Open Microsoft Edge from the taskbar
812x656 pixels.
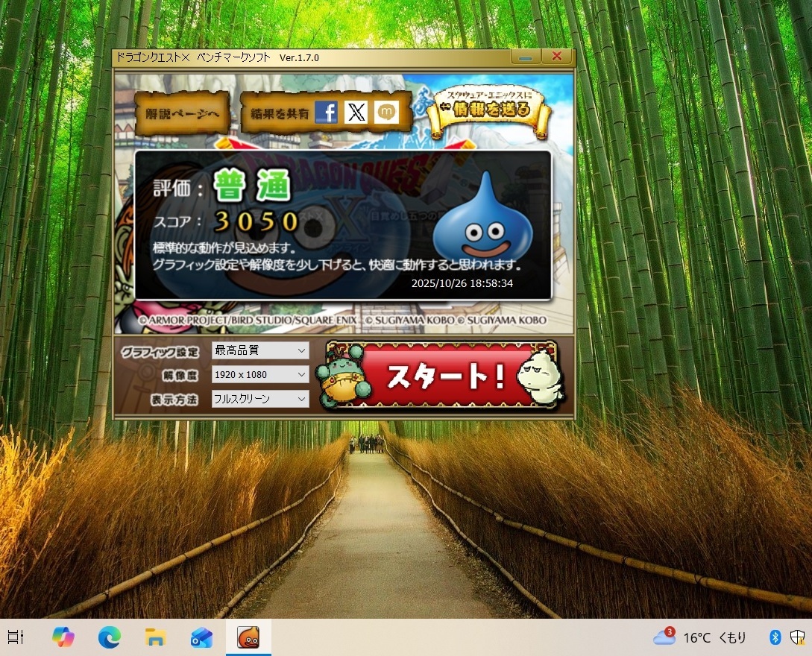point(109,637)
